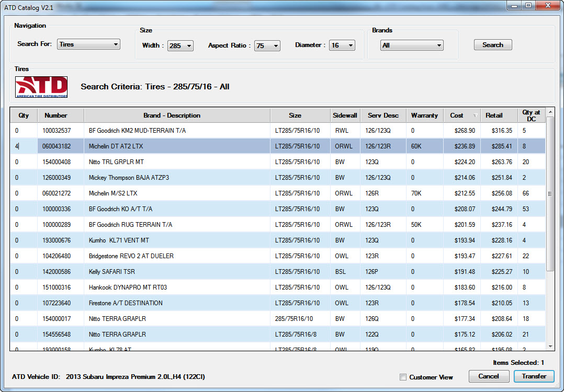
Task: Click the $224.20 cost for Nitto TRL
Action: pos(465,162)
